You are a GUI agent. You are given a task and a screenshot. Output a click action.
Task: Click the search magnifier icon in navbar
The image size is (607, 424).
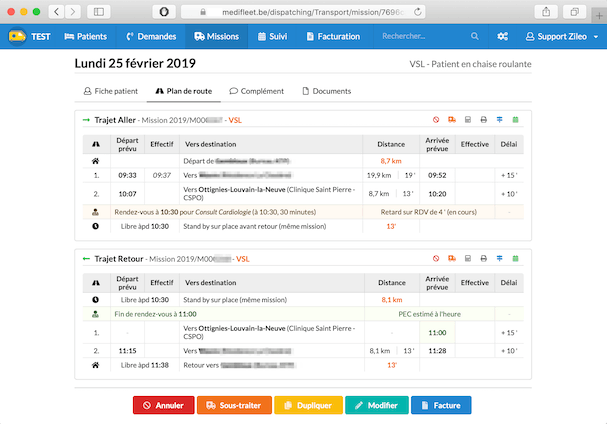[474, 37]
